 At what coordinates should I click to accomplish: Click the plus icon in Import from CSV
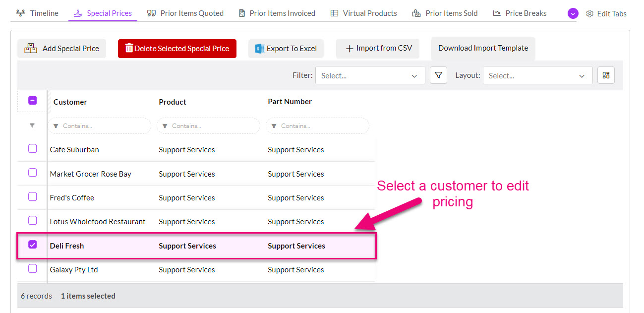[350, 49]
